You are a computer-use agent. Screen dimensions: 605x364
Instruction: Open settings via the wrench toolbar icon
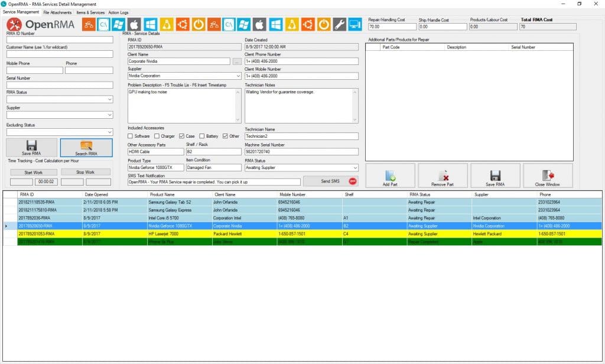[x=340, y=25]
